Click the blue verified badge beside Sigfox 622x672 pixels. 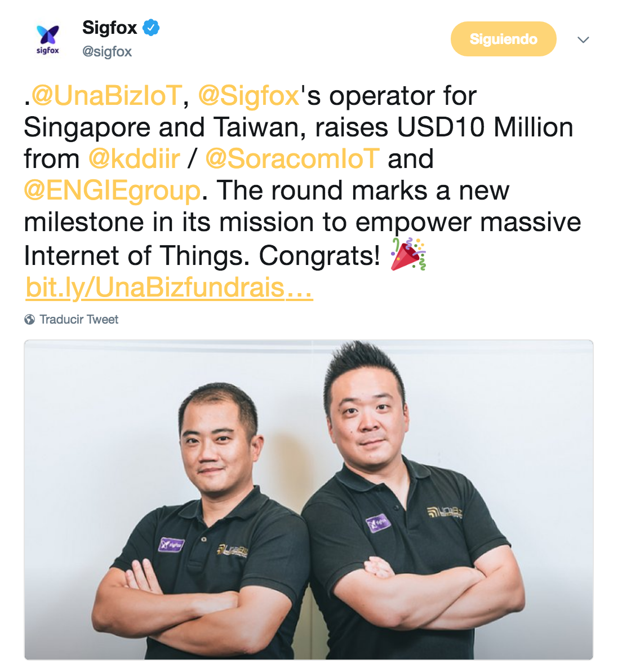tap(151, 28)
